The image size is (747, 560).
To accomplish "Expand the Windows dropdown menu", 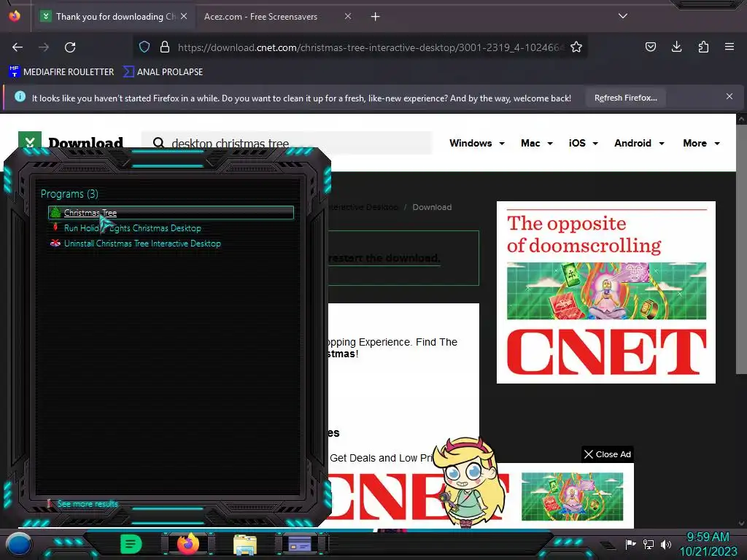I will pos(477,144).
